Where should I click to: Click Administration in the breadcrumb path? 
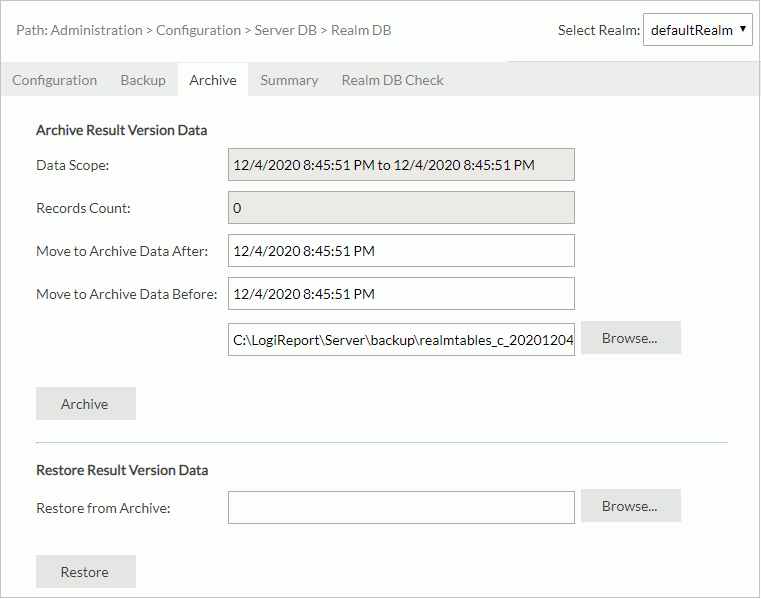pyautogui.click(x=97, y=31)
